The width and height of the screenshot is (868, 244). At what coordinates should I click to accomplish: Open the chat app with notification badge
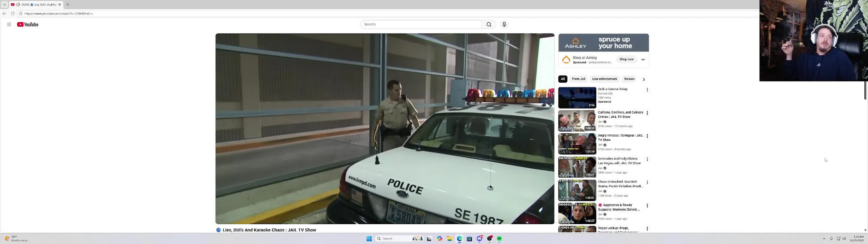(479, 239)
